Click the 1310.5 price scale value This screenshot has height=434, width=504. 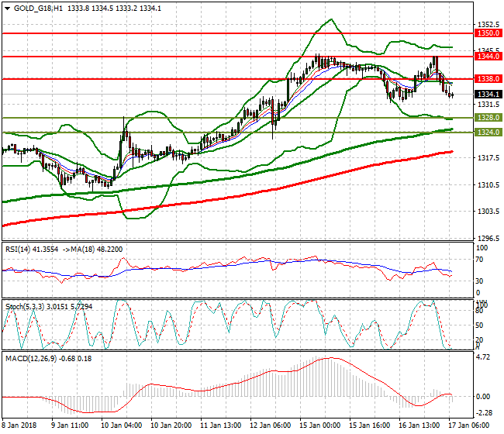488,185
